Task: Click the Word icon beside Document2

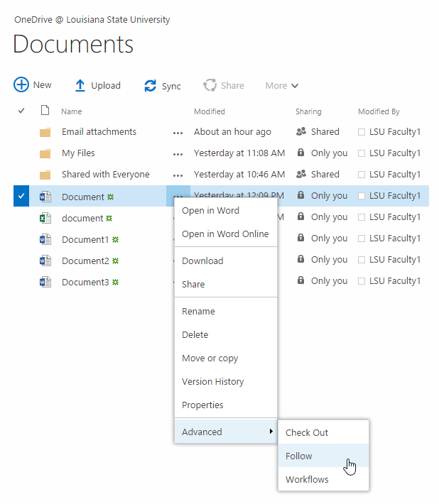Action: pos(45,261)
